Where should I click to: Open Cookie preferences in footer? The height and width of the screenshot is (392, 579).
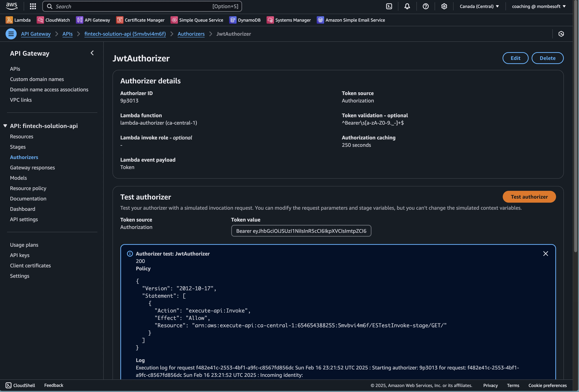pos(547,385)
